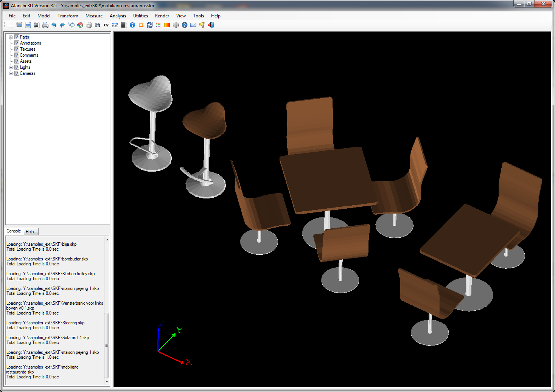Image resolution: width=555 pixels, height=392 pixels.
Task: Select the Comments tree item label
Action: tap(29, 55)
